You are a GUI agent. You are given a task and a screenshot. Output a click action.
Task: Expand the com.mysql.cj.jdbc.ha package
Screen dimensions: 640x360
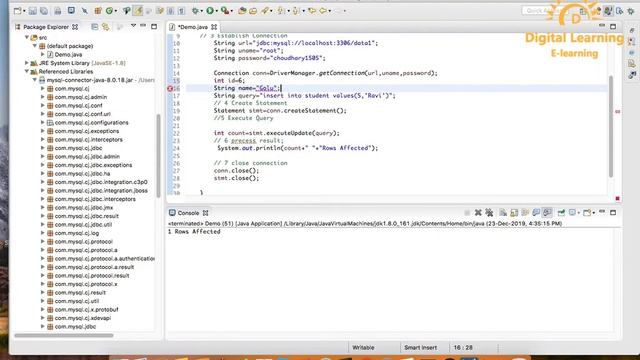click(x=42, y=173)
